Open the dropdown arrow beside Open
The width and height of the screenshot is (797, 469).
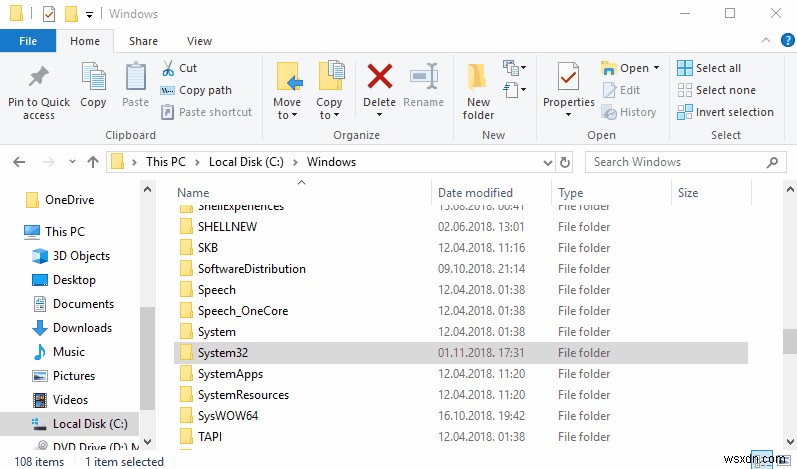[656, 68]
